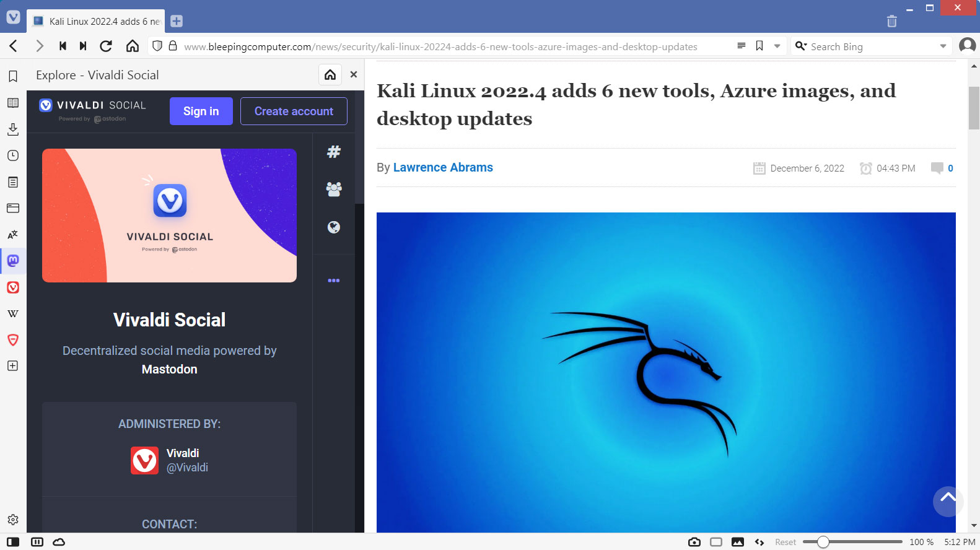
Task: Open the Reading List panel
Action: [x=13, y=103]
